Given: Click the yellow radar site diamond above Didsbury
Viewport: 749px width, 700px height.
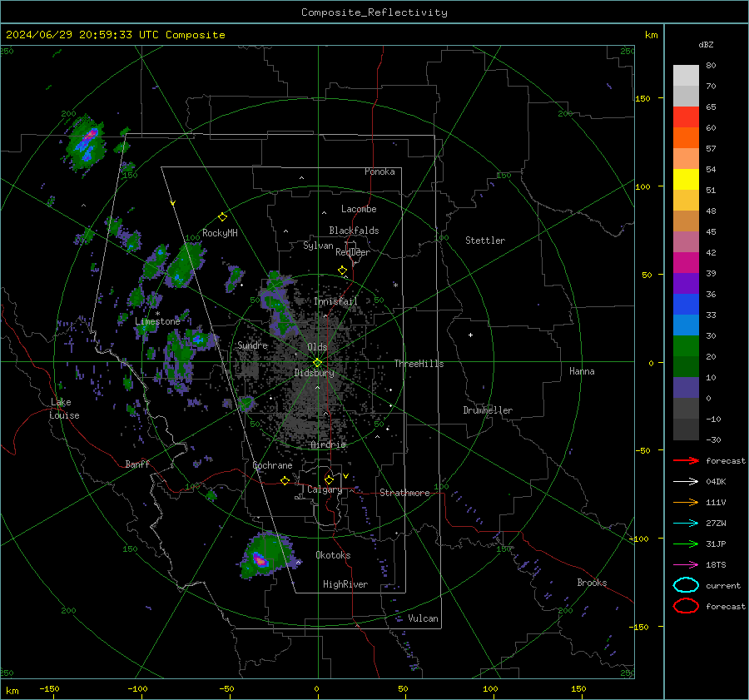Looking at the screenshot, I should coord(317,363).
